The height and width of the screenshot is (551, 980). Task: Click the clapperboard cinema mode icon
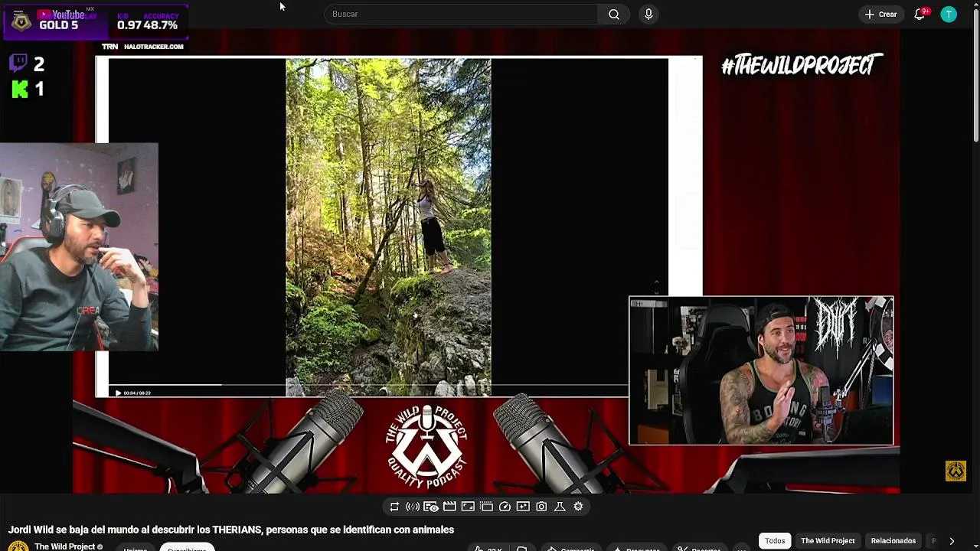pos(449,507)
